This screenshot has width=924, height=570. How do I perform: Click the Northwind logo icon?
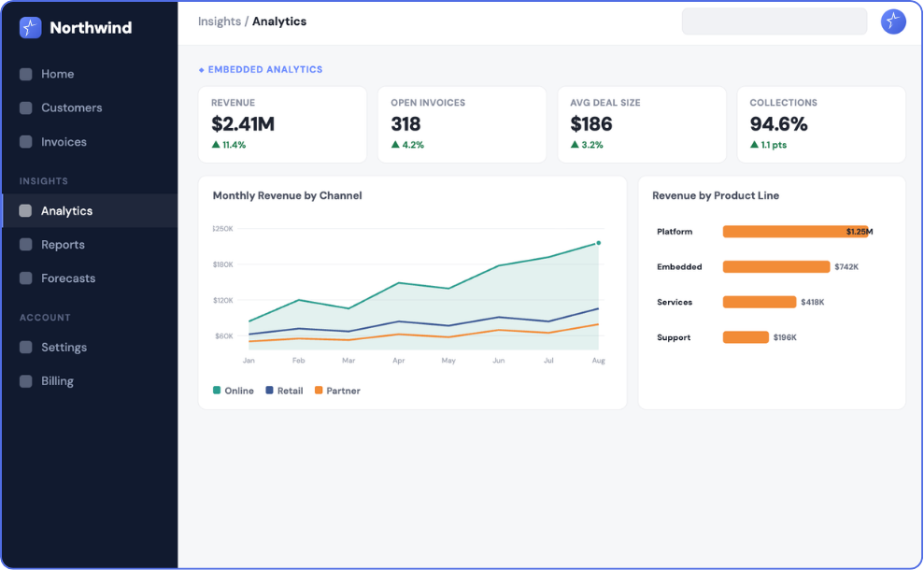pyautogui.click(x=30, y=28)
